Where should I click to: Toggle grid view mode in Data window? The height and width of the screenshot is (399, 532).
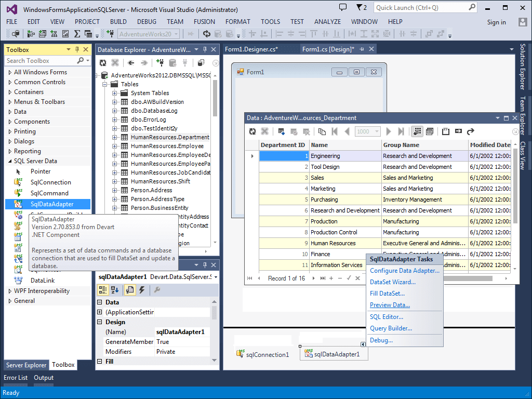[417, 131]
